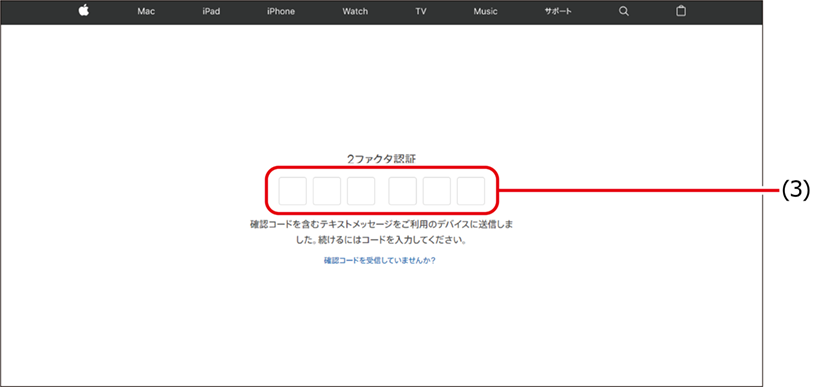Image resolution: width=813 pixels, height=387 pixels.
Task: Click the 確認コードを含むテキストメッセージ instruction text
Action: (x=382, y=233)
